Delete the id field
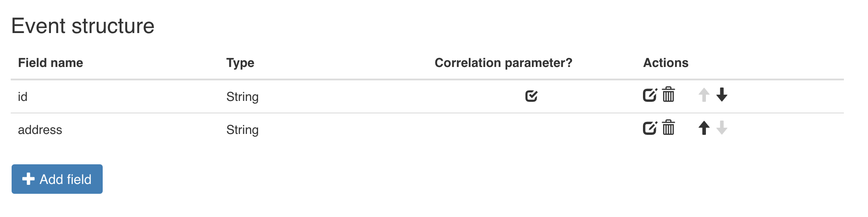This screenshot has width=868, height=217. click(x=668, y=95)
